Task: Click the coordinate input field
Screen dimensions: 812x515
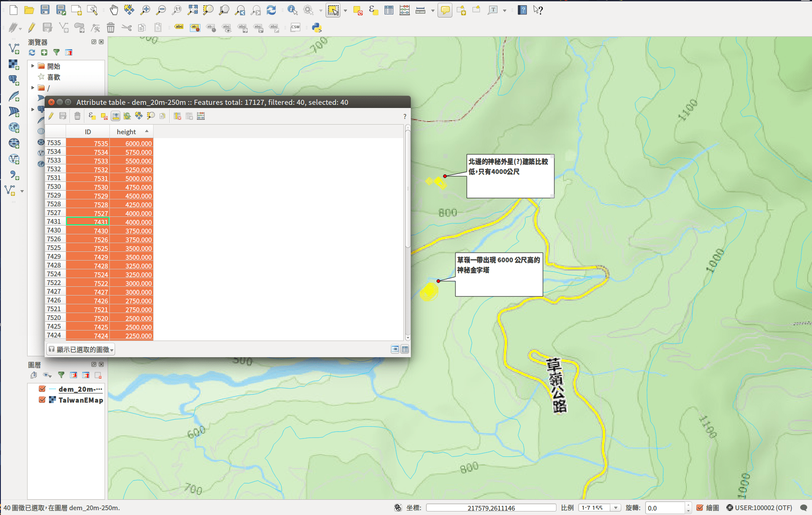Action: pyautogui.click(x=491, y=508)
